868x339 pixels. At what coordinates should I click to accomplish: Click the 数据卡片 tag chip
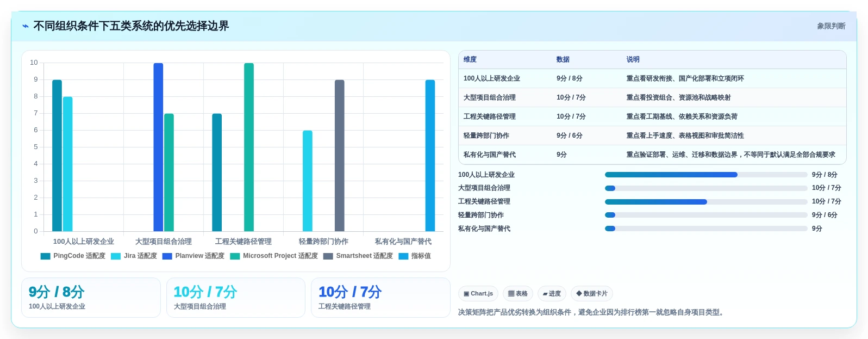(592, 294)
